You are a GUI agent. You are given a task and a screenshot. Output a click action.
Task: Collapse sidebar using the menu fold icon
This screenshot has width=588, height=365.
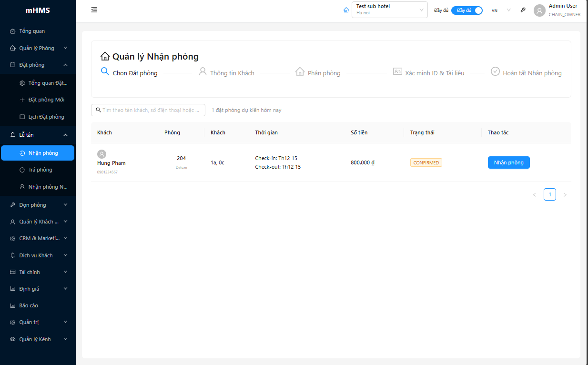pos(94,10)
